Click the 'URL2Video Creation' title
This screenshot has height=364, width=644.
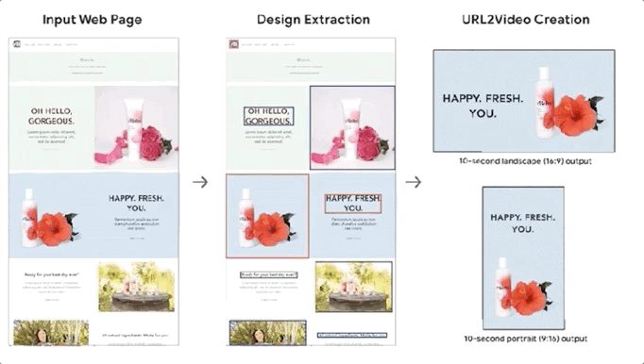point(526,19)
